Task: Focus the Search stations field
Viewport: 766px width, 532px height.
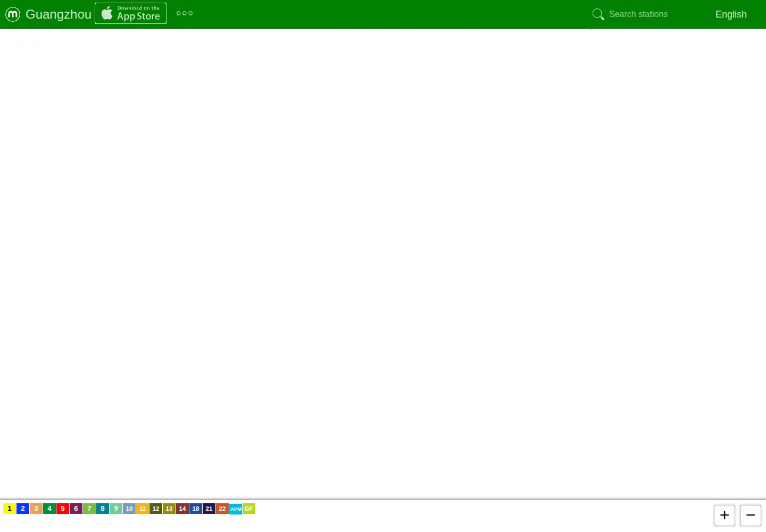Action: click(x=652, y=14)
